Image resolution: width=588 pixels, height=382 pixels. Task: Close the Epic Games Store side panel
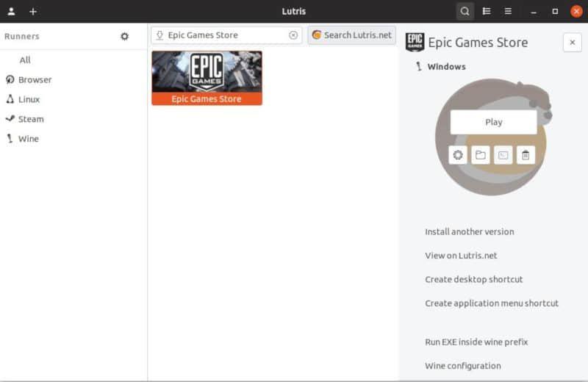point(572,43)
